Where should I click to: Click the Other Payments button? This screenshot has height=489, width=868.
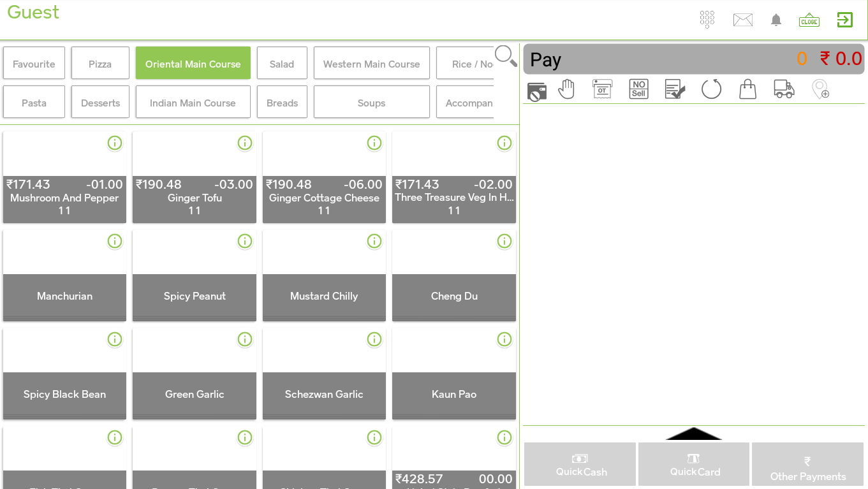(808, 465)
